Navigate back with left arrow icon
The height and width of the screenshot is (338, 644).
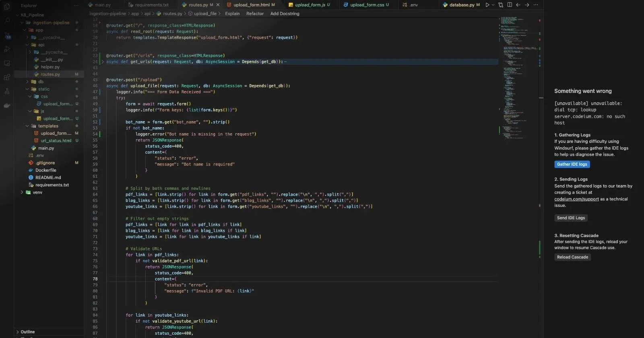point(518,5)
